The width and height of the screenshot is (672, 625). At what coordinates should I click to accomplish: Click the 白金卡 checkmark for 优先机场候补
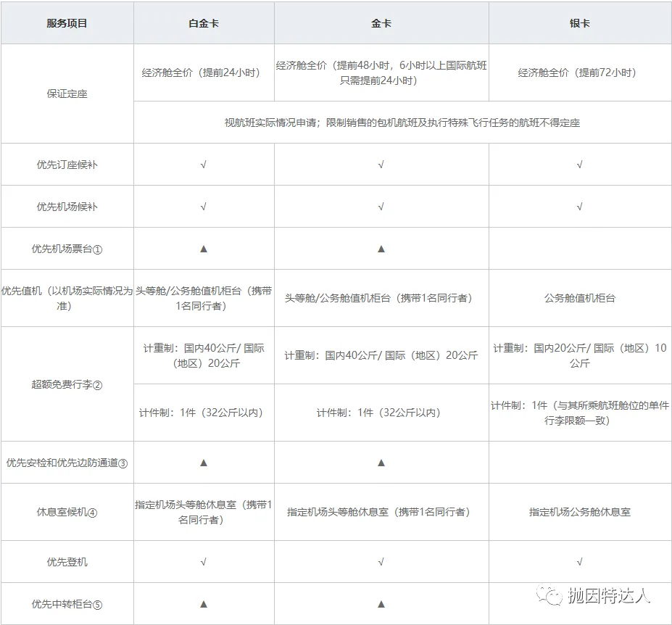[x=204, y=207]
